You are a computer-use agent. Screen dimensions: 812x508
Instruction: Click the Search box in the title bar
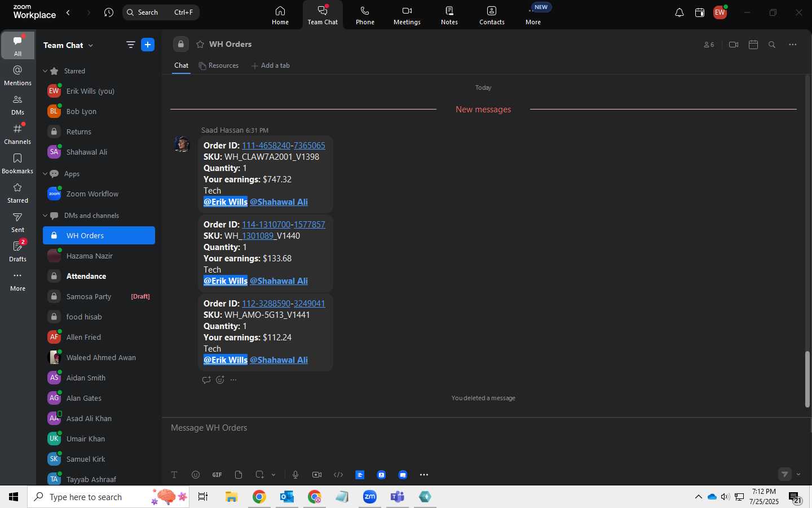pyautogui.click(x=161, y=12)
